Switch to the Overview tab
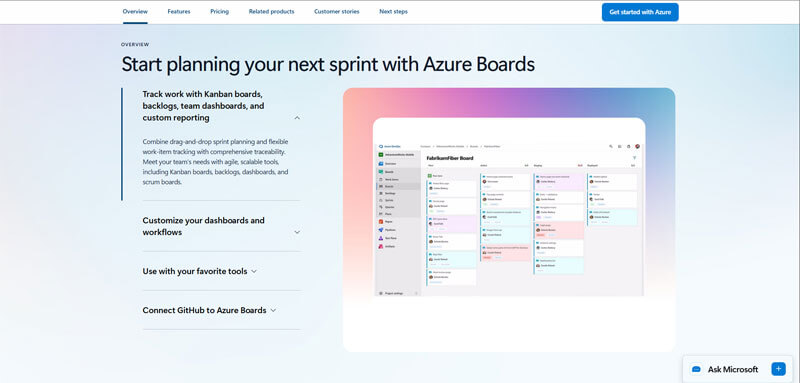Viewport: 800px width, 383px height. tap(135, 12)
